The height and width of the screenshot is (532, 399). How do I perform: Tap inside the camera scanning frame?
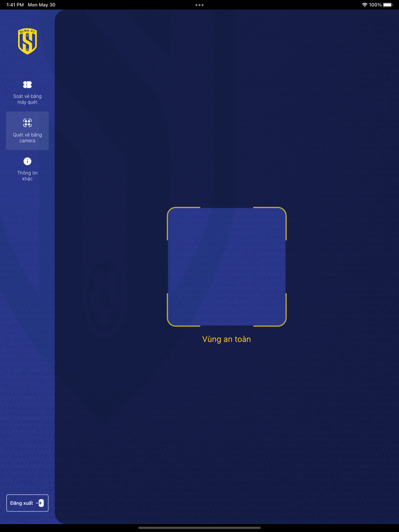(226, 267)
